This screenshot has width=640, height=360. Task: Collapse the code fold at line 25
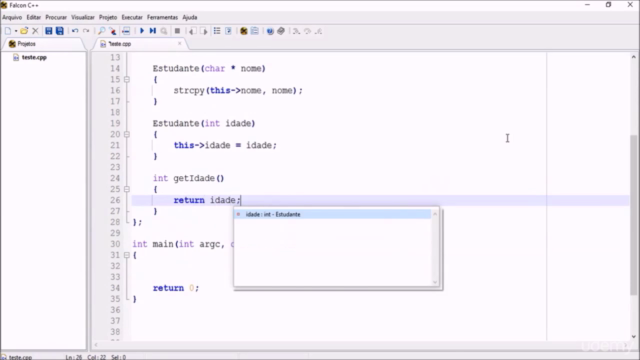pyautogui.click(x=127, y=189)
